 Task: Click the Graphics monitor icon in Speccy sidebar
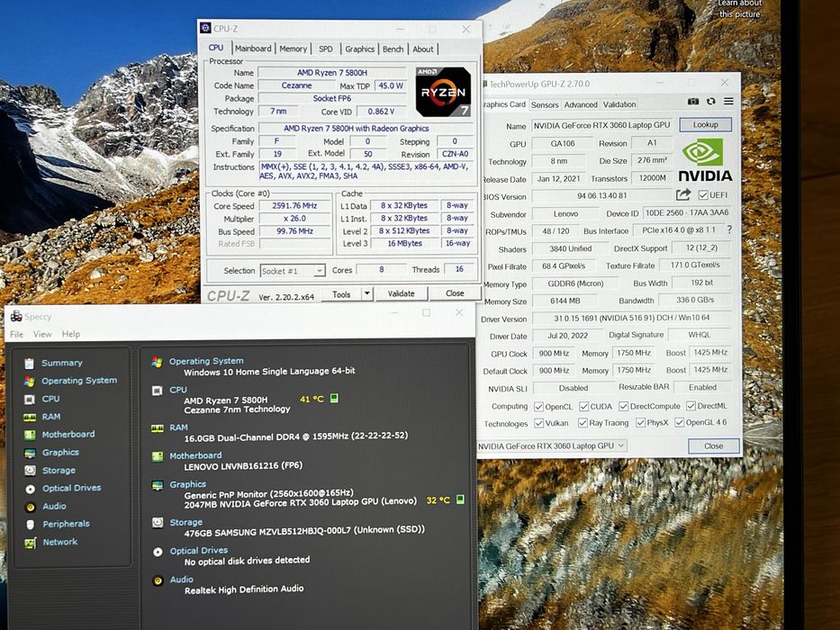(x=30, y=454)
